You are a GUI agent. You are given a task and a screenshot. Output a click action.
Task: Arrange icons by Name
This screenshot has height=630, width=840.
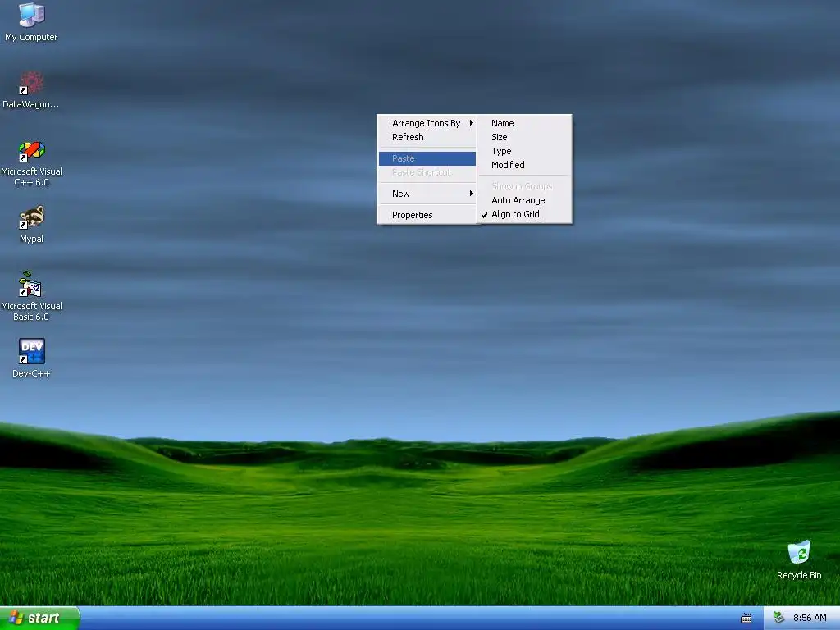tap(524, 123)
